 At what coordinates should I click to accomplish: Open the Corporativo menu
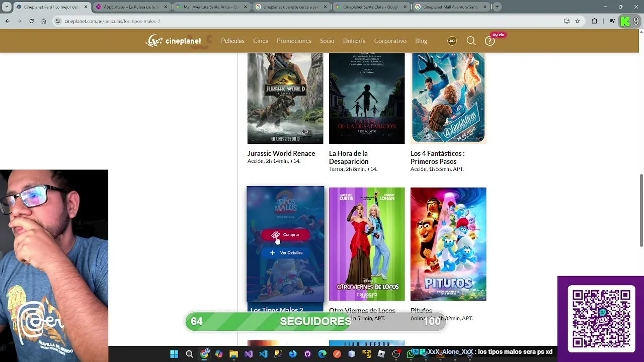[x=390, y=41]
